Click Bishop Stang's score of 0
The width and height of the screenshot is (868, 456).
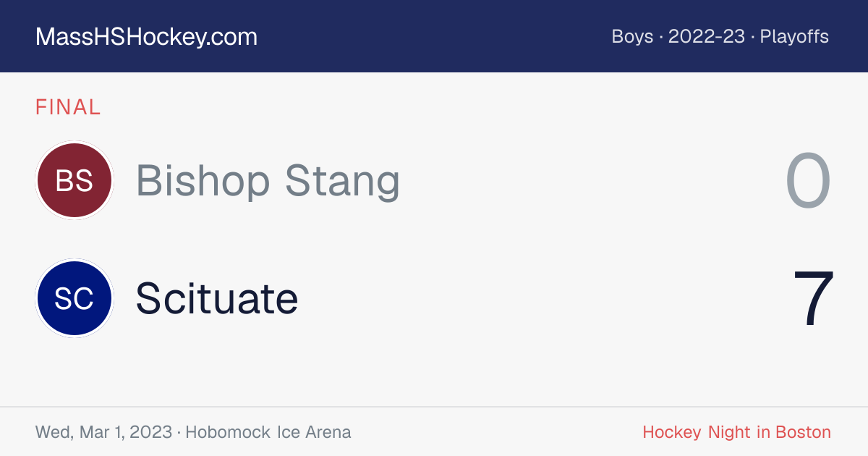pyautogui.click(x=809, y=181)
